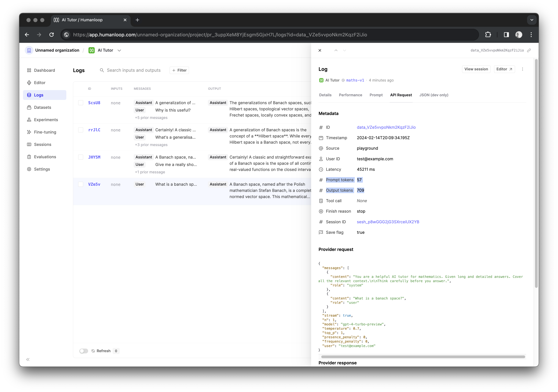Click the Unnamed organization breadcrumb
Image resolution: width=558 pixels, height=392 pixels.
coord(57,50)
